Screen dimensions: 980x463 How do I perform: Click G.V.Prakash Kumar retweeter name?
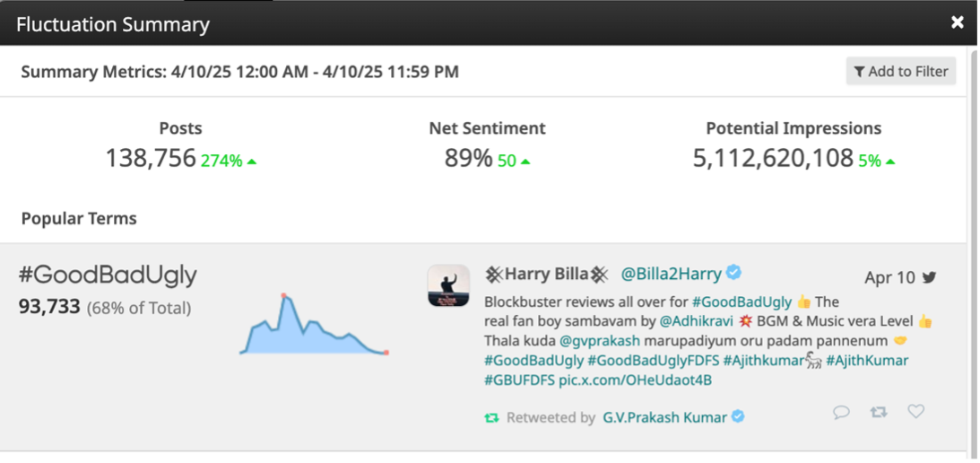[663, 417]
